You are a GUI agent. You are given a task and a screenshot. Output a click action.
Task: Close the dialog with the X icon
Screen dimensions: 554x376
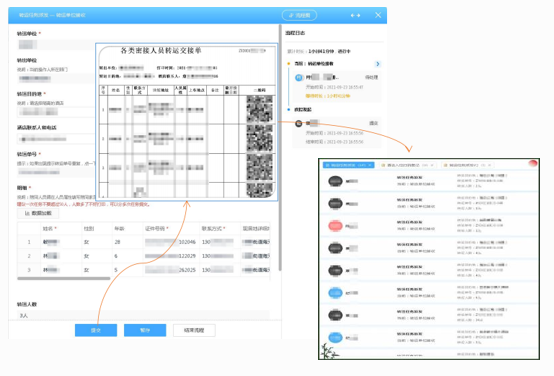coord(378,15)
